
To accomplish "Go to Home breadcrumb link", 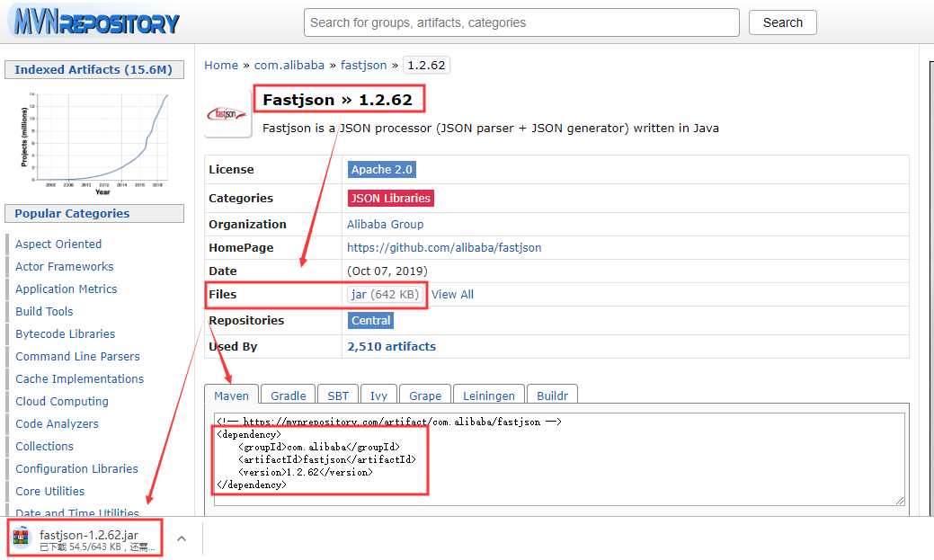I will click(221, 65).
